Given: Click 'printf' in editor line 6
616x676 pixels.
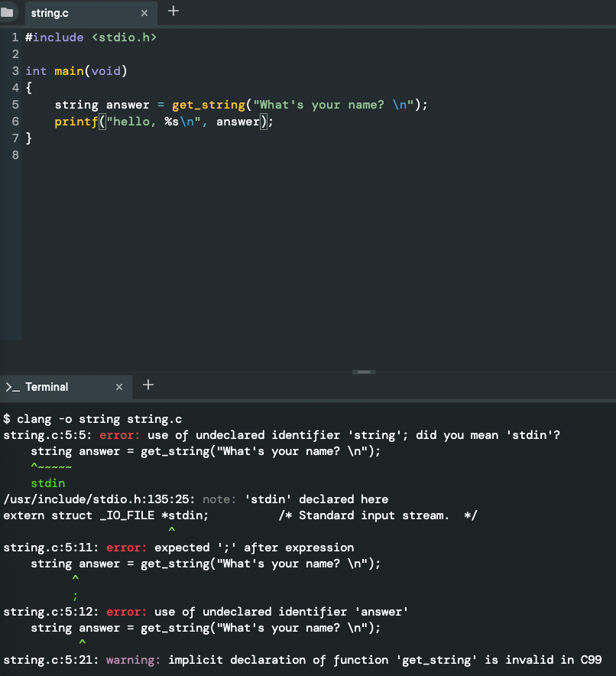Looking at the screenshot, I should coord(76,122).
